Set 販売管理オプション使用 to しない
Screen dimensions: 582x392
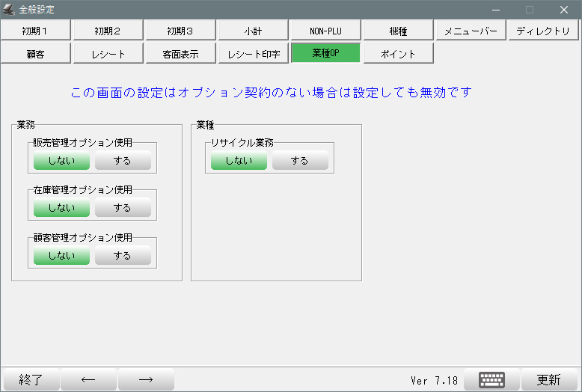pos(61,161)
